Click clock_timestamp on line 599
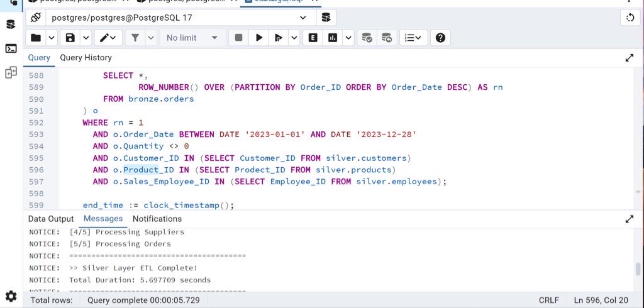Viewport: 644px width, 308px height. 181,206
